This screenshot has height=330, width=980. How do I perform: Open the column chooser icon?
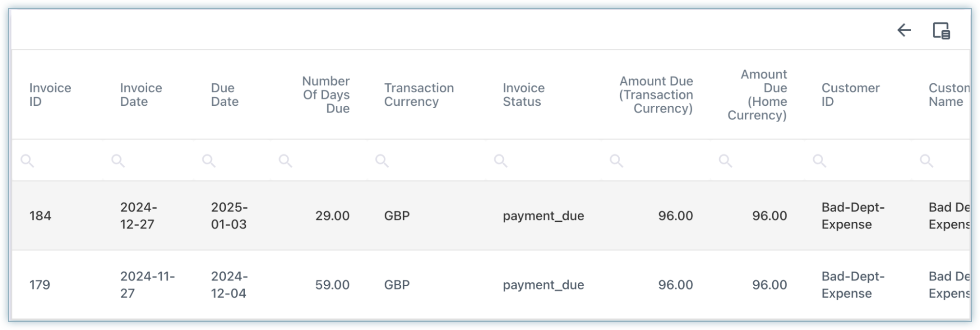[x=941, y=30]
